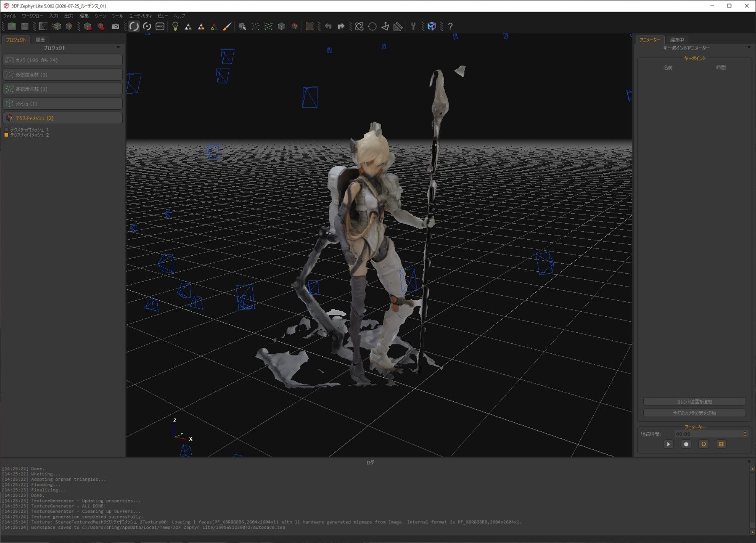Click the red mesh cube toolbar icon

(x=88, y=27)
